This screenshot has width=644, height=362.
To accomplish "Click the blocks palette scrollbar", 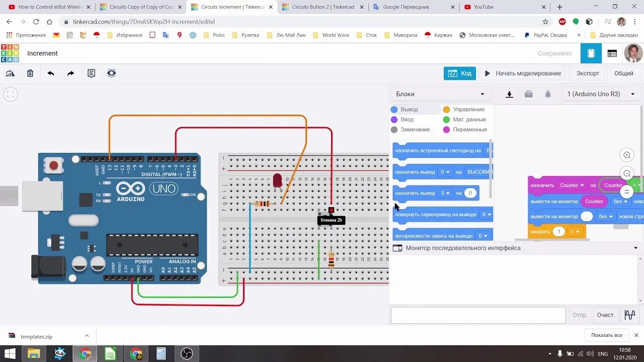I will (491, 168).
